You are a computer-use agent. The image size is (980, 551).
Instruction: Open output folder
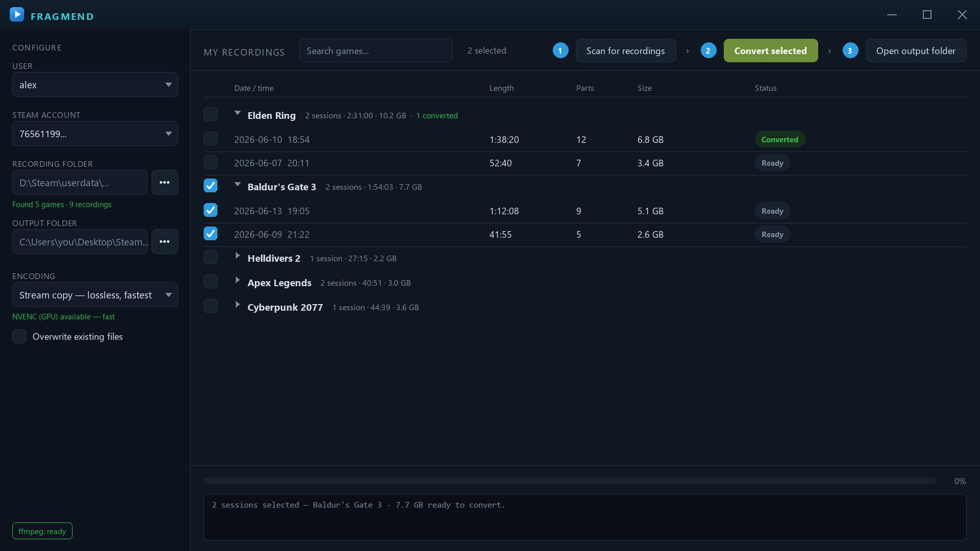click(916, 51)
